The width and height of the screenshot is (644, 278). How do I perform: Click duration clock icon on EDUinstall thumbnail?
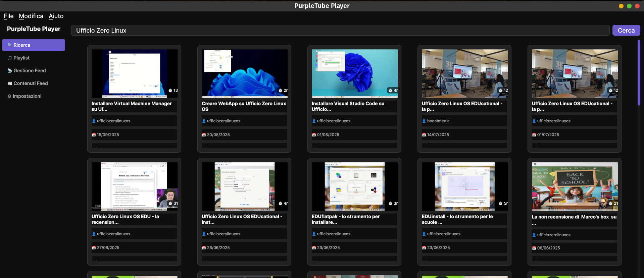(x=500, y=203)
